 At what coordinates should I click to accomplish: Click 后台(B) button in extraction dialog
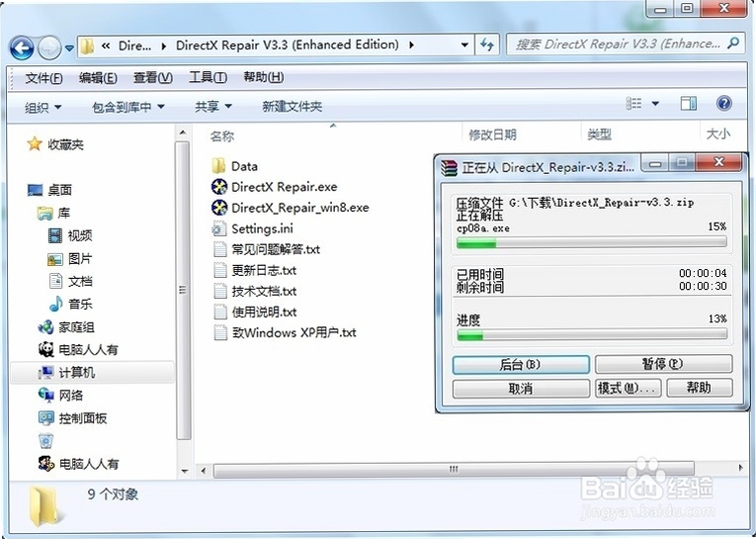pyautogui.click(x=521, y=364)
